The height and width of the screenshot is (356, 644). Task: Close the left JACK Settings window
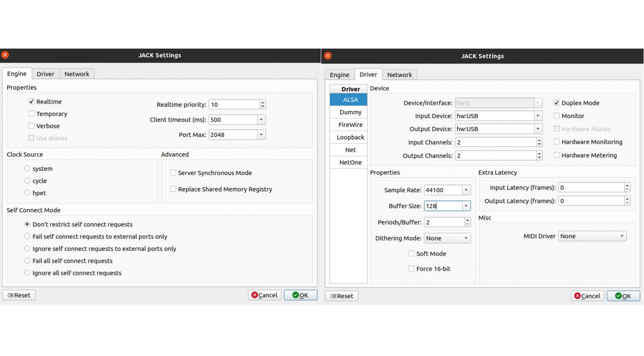pyautogui.click(x=5, y=55)
